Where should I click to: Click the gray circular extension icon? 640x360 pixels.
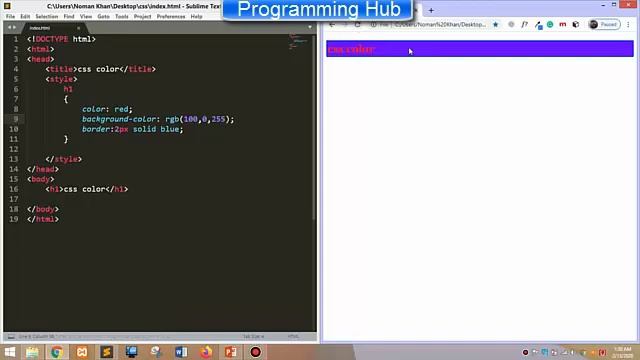(511, 24)
